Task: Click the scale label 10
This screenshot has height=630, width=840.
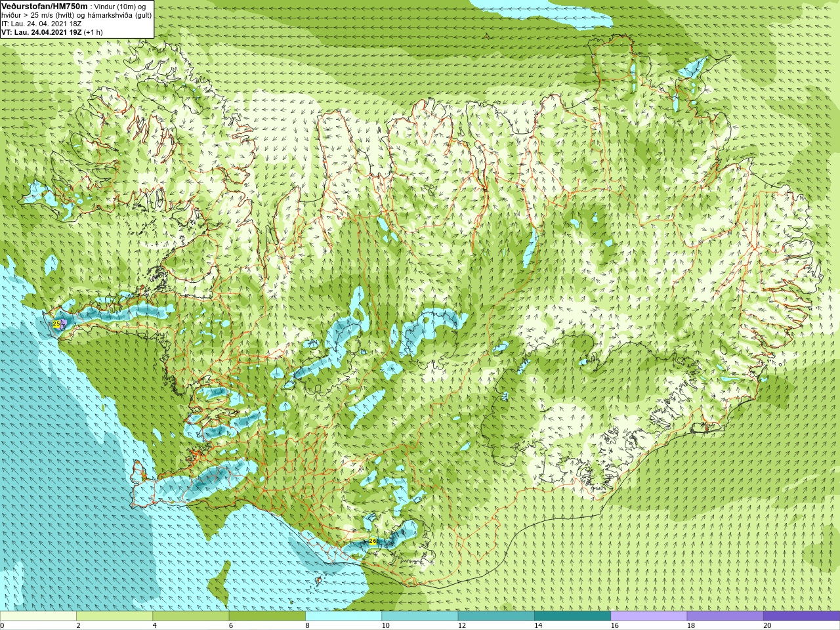Action: (385, 625)
